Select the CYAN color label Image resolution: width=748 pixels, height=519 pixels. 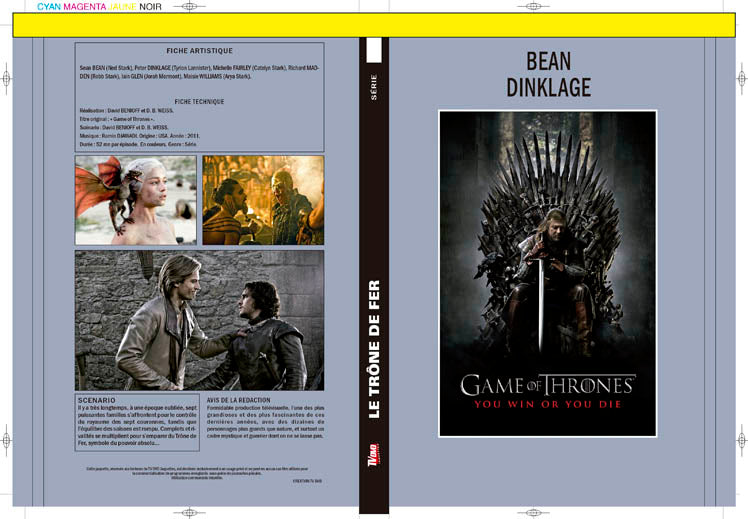[49, 7]
